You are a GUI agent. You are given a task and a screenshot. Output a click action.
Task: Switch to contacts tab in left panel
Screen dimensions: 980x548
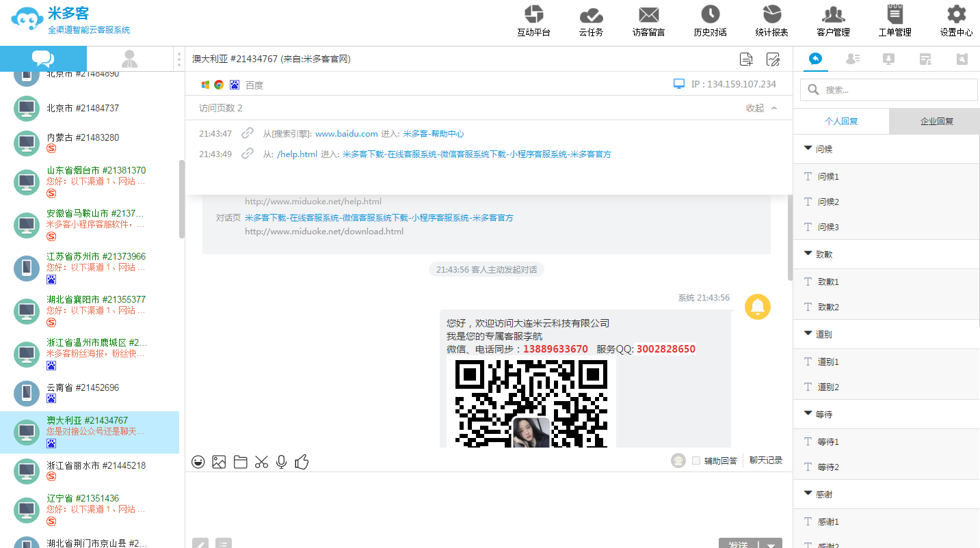pos(129,59)
